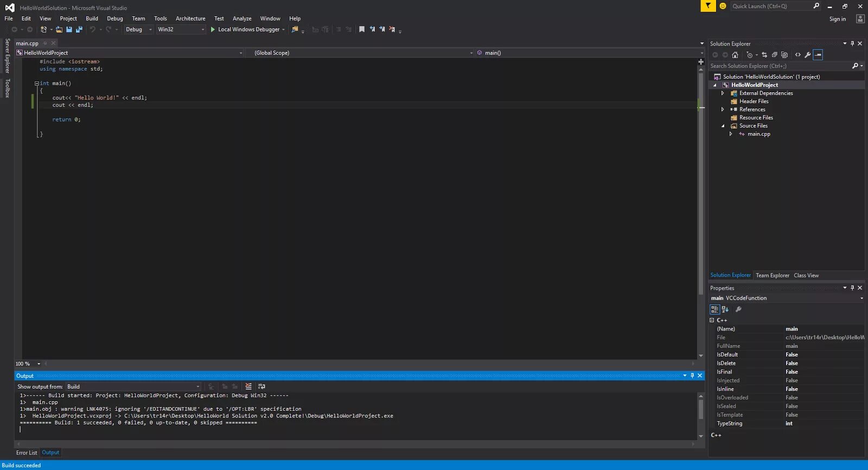Pin the main.cpp tab

(x=45, y=43)
